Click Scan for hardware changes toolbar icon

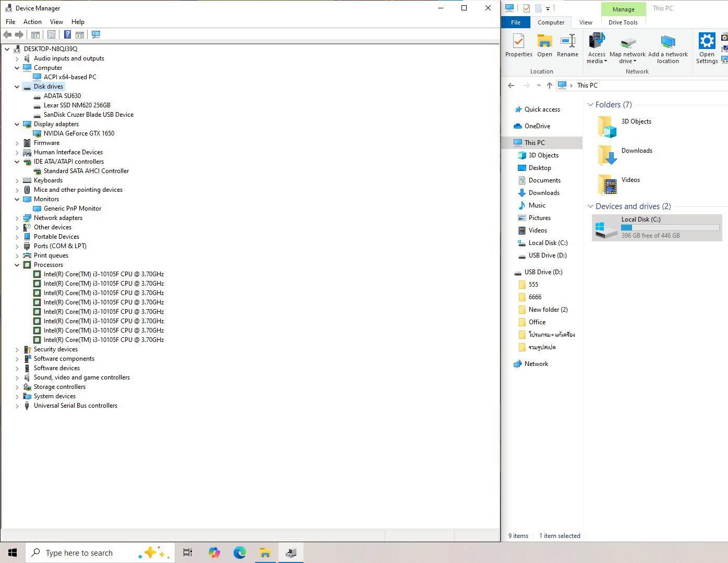pos(96,35)
